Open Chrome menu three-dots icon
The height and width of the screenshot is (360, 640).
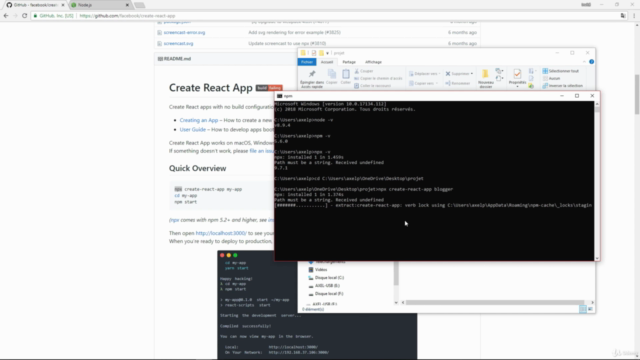(x=634, y=16)
